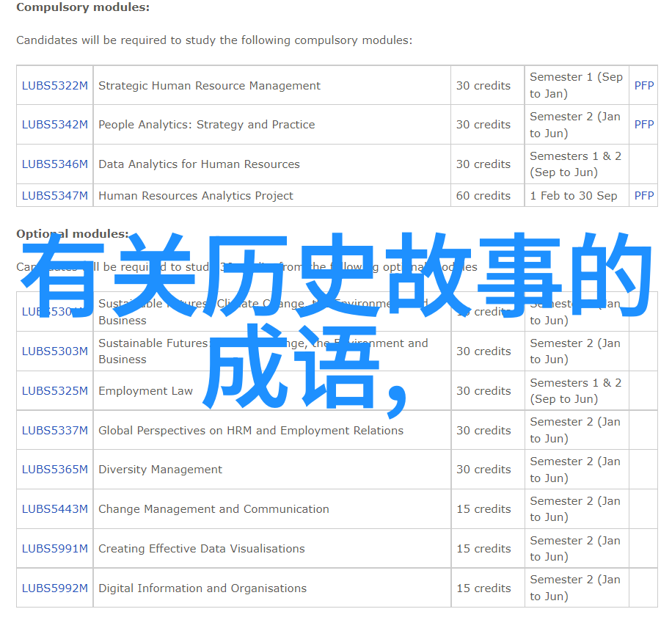Screen dimensions: 672x620
Task: Click the Diversity Management module title
Action: (160, 470)
